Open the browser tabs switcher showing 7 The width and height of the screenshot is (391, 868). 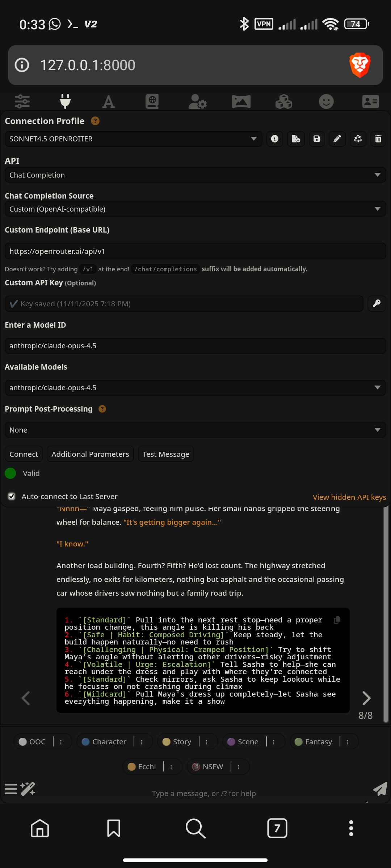(277, 828)
